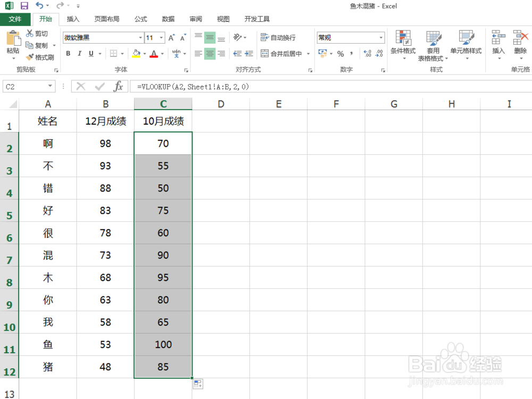
Task: Open the font group dialog launcher
Action: coord(186,70)
